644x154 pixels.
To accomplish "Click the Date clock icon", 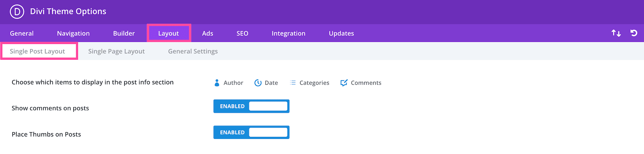I will coord(258,83).
